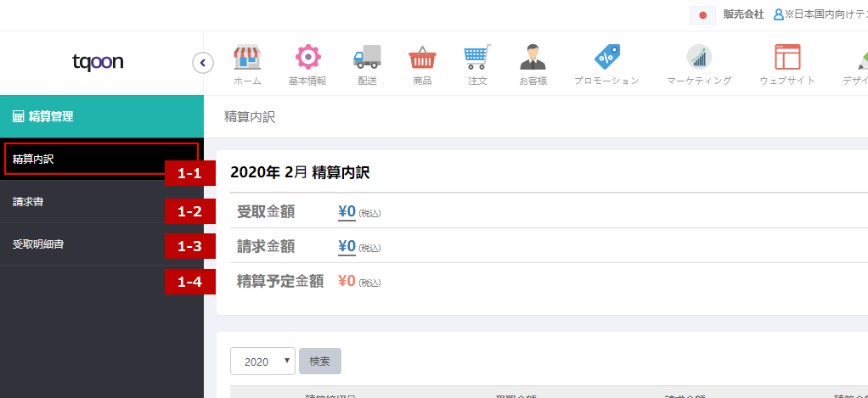Click the 受取金額 ¥0 link

pos(347,211)
